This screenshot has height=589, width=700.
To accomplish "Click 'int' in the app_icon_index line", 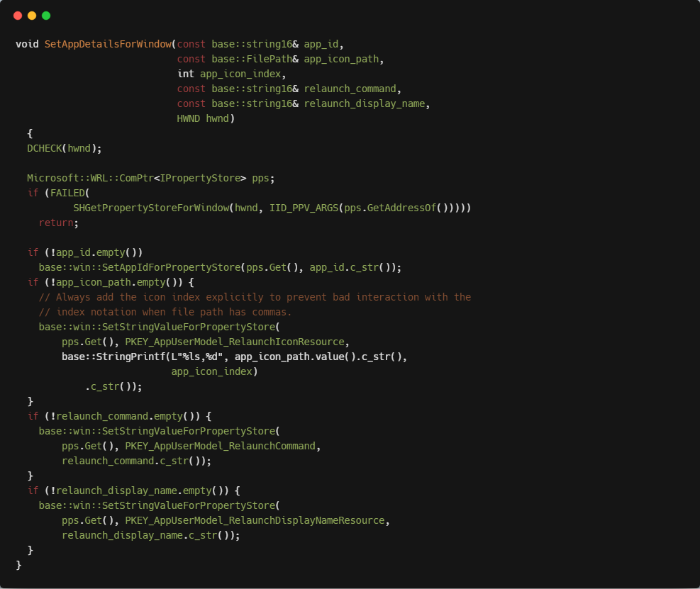I will pos(186,74).
